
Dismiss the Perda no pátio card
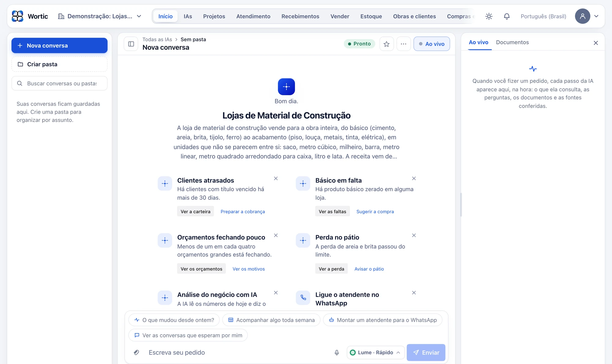point(414,235)
